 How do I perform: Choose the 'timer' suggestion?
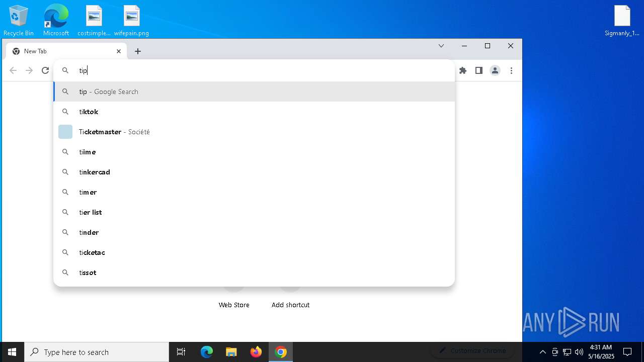pyautogui.click(x=254, y=192)
